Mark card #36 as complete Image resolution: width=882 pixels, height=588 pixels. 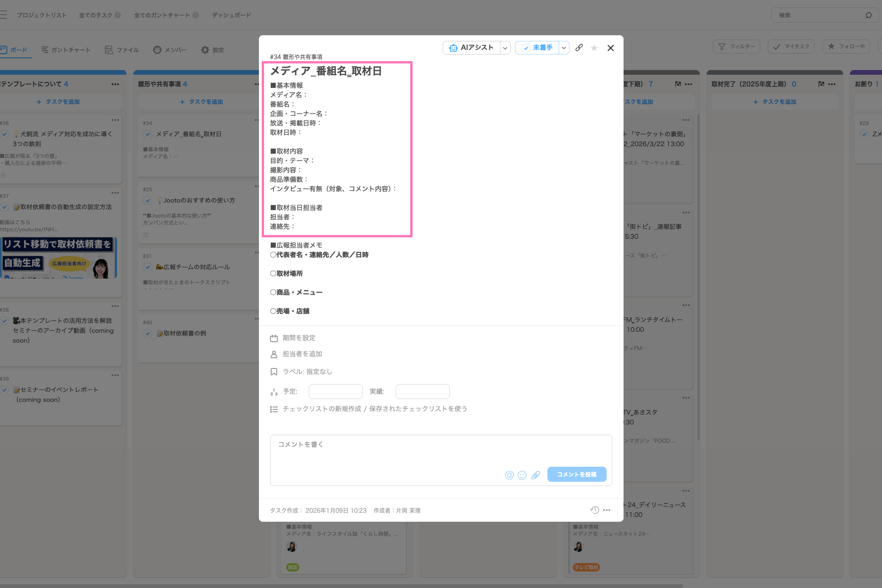tap(5, 134)
